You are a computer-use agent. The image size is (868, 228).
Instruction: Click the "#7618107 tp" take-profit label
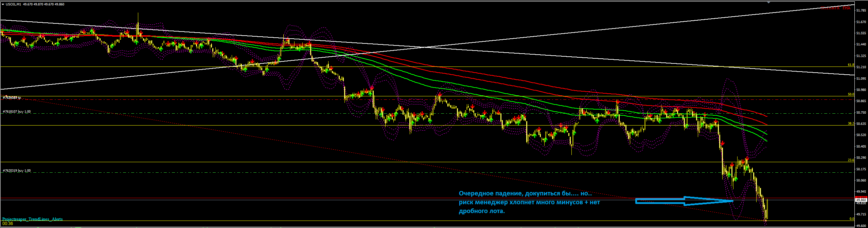[12, 98]
